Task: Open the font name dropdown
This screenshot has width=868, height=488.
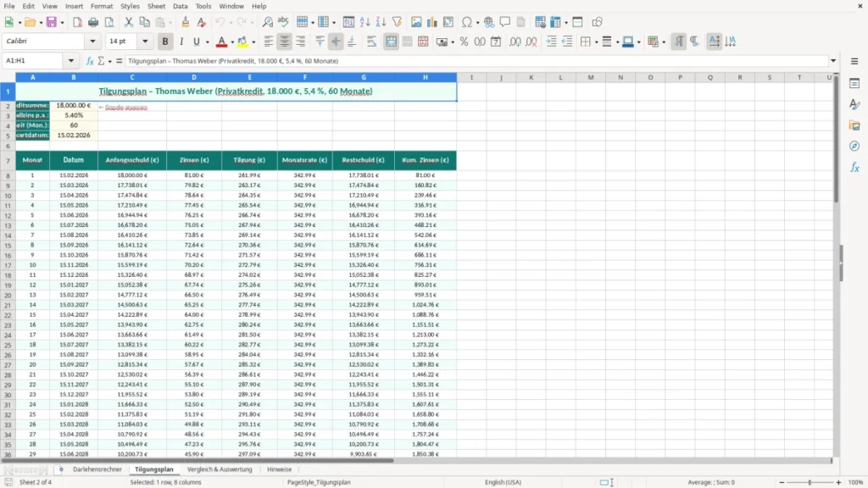Action: (x=92, y=42)
